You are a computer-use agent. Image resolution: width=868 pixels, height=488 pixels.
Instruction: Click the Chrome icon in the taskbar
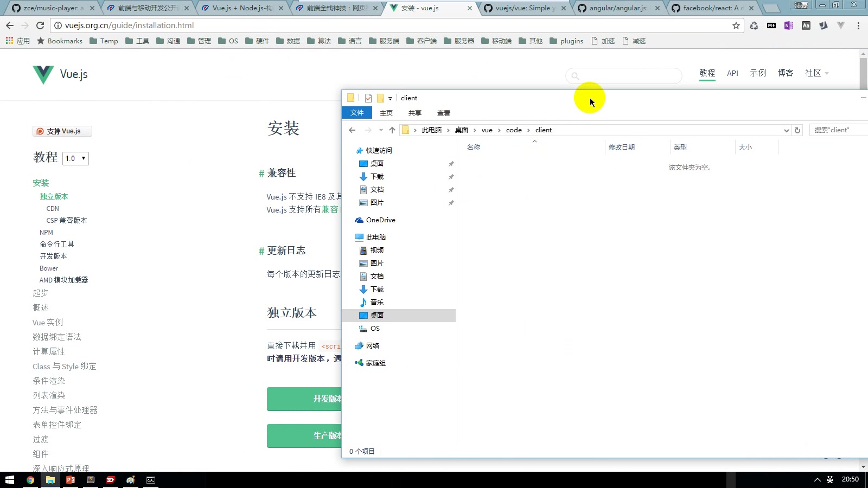pyautogui.click(x=30, y=480)
